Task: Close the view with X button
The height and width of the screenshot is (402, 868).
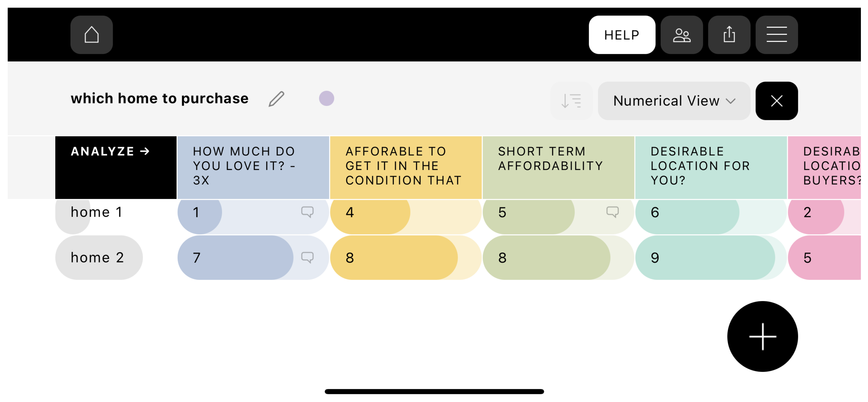Action: coord(777,101)
